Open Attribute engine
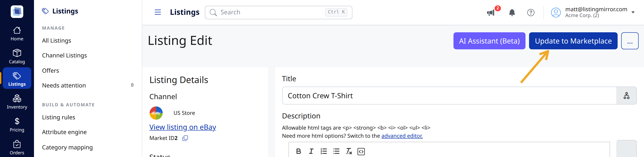Screen dimensions: 644x157 64,132
